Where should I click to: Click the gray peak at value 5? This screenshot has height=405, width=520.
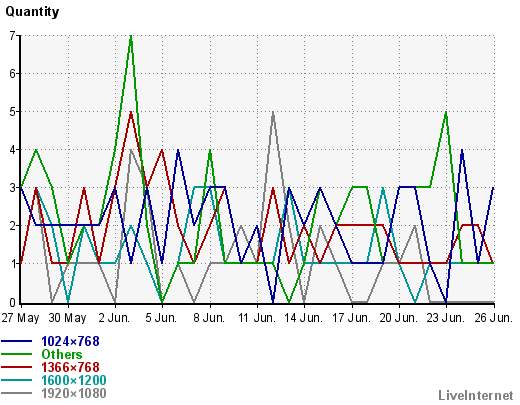coord(273,112)
